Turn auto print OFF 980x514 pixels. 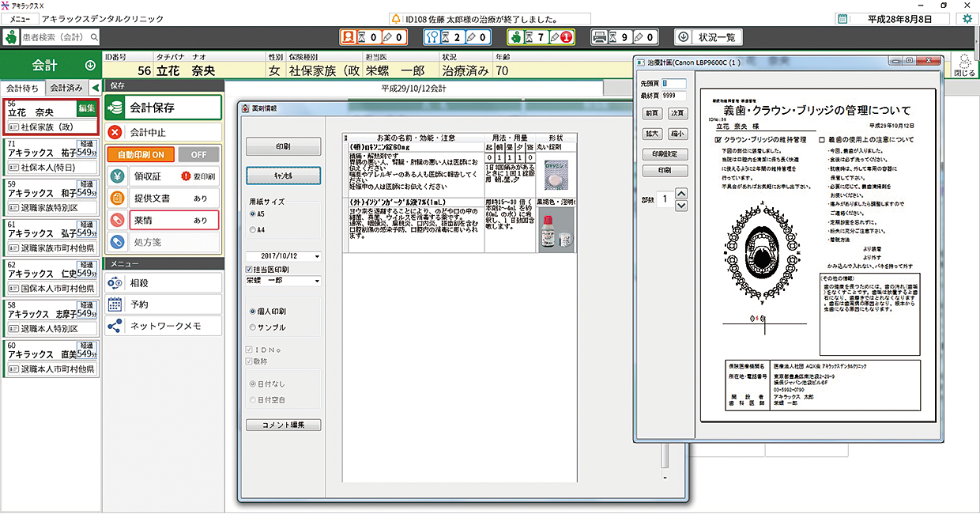click(x=198, y=155)
